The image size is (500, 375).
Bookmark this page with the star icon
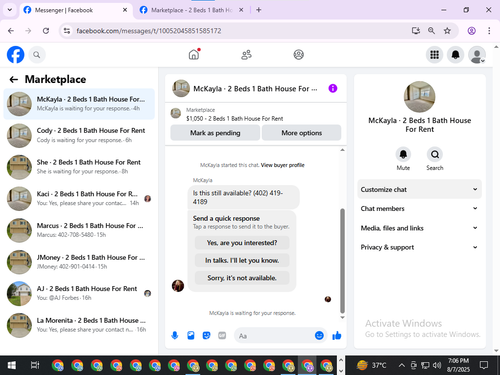(x=447, y=31)
